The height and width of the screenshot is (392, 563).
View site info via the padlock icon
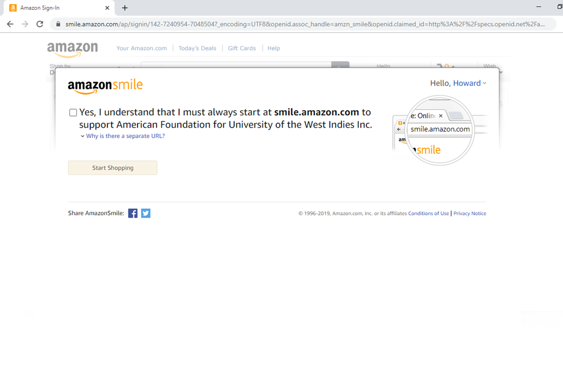coord(58,24)
